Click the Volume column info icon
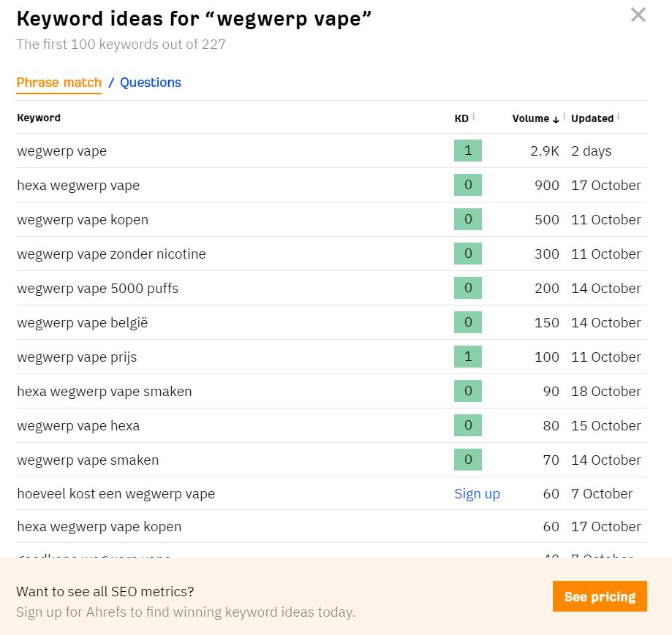The height and width of the screenshot is (635, 672). coord(564,116)
